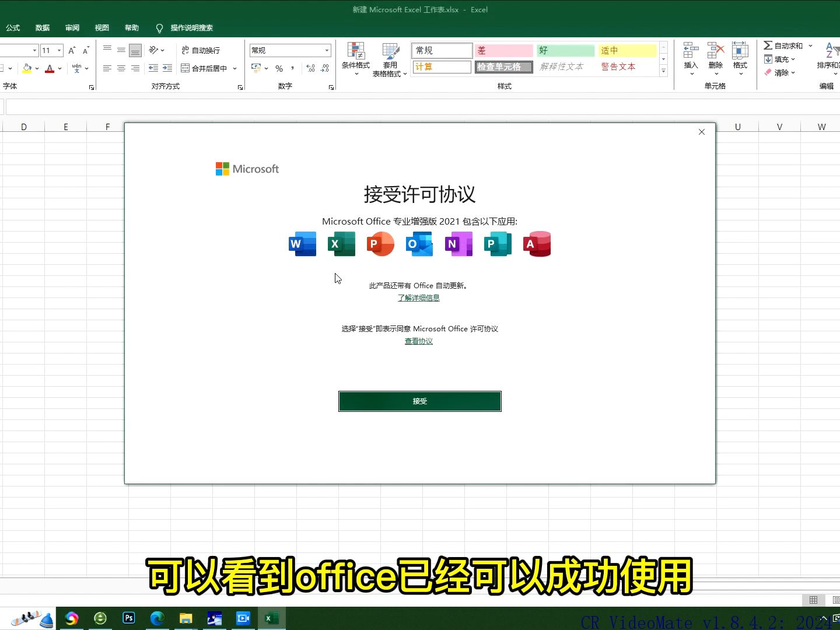Open the 视图 ribbon tab
The image size is (840, 630).
click(102, 27)
